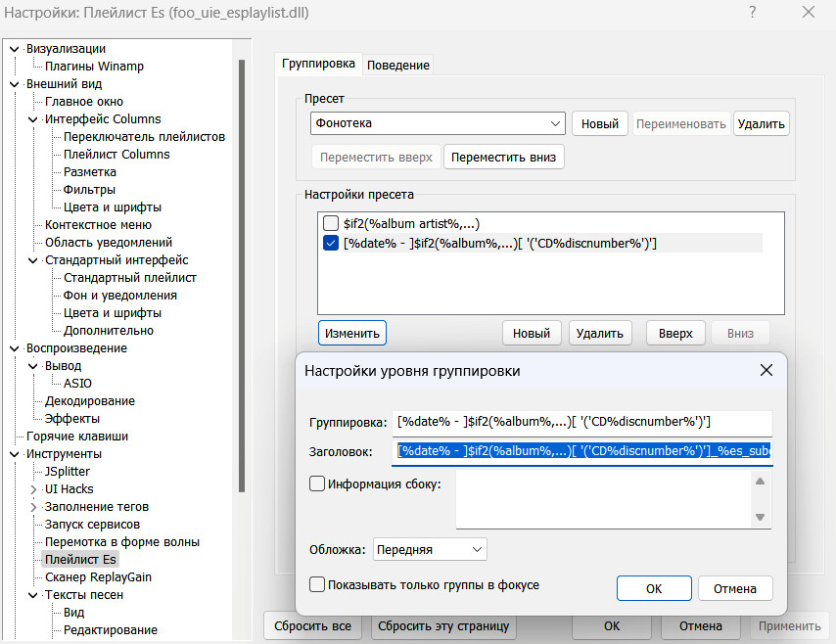Select Сканер ReplayGain in the settings tree

[x=98, y=577]
